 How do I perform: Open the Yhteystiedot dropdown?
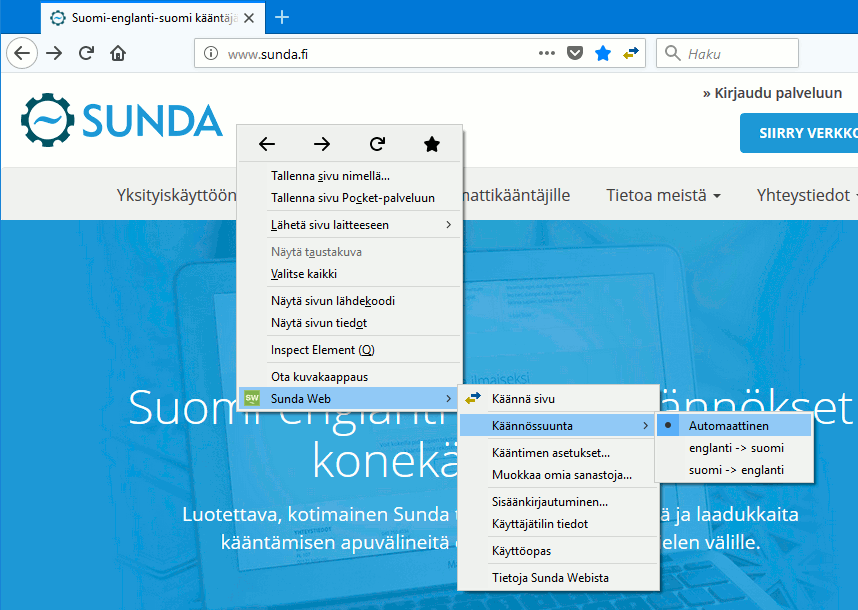pyautogui.click(x=806, y=195)
